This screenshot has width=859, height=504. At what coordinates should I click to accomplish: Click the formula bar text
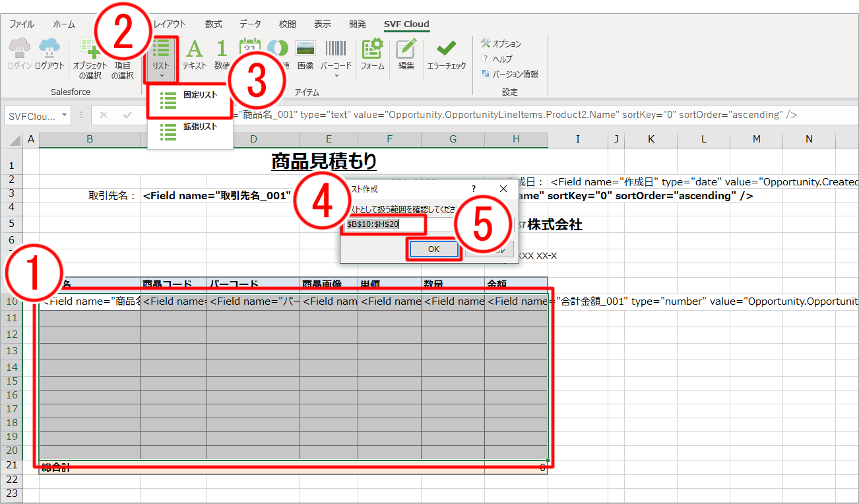pyautogui.click(x=517, y=115)
